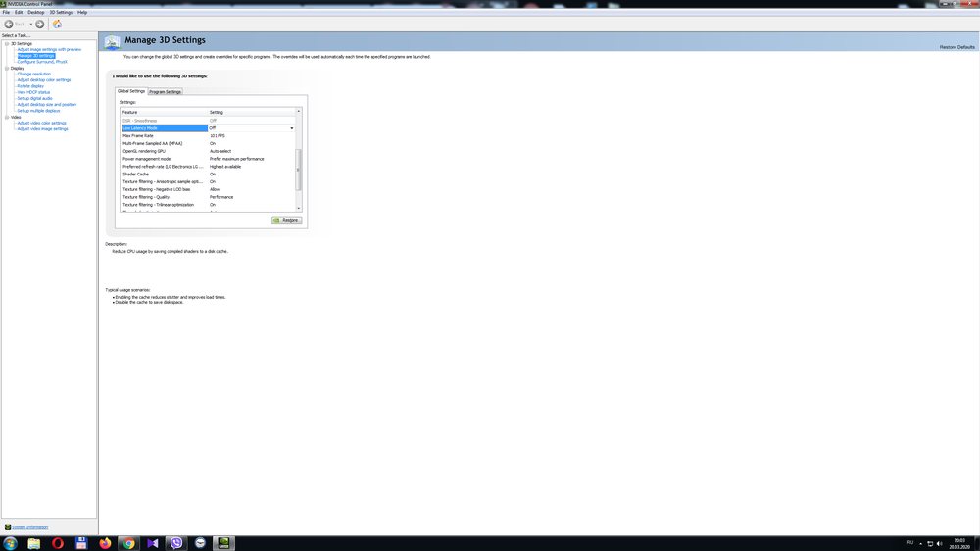Switch to Viber in the taskbar

click(x=176, y=543)
